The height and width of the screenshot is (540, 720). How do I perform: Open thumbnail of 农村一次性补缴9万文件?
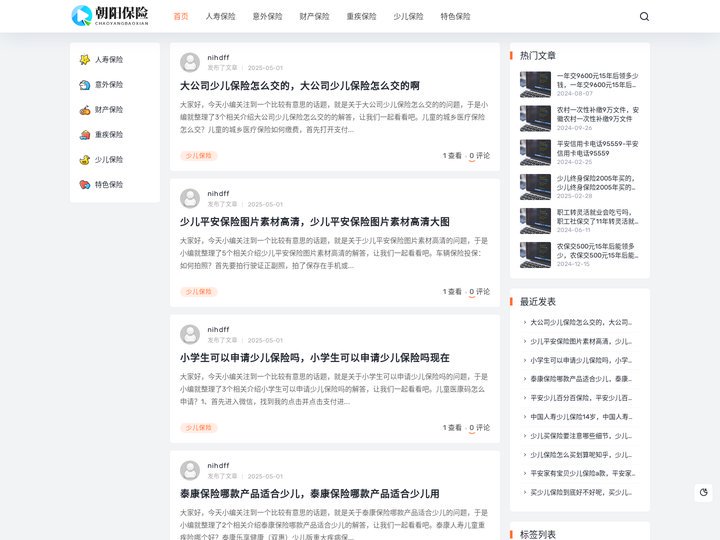coord(535,118)
